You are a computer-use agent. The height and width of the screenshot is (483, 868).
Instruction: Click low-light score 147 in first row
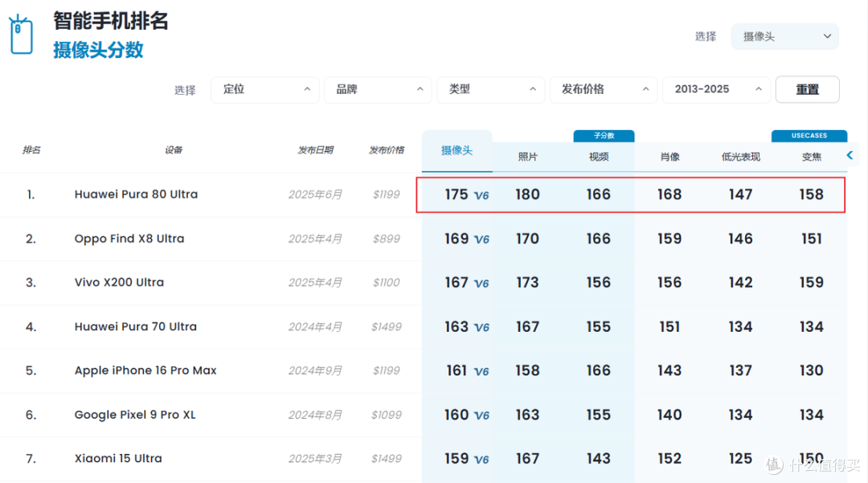tap(741, 194)
